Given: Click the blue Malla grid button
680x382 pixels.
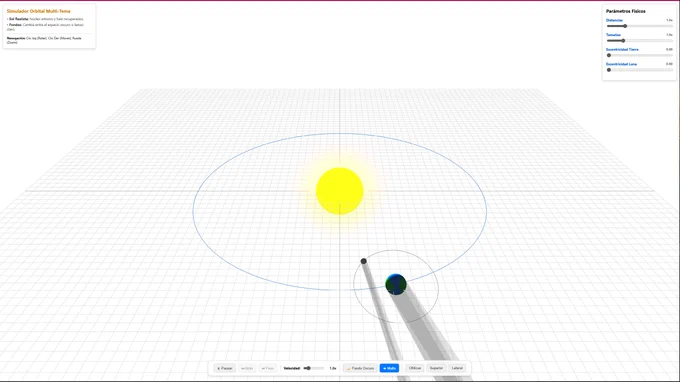Looking at the screenshot, I should pos(389,368).
